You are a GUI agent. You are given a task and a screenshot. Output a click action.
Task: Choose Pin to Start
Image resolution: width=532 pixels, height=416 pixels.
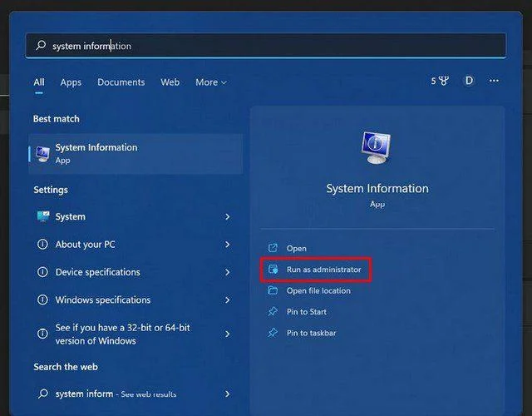pyautogui.click(x=307, y=312)
